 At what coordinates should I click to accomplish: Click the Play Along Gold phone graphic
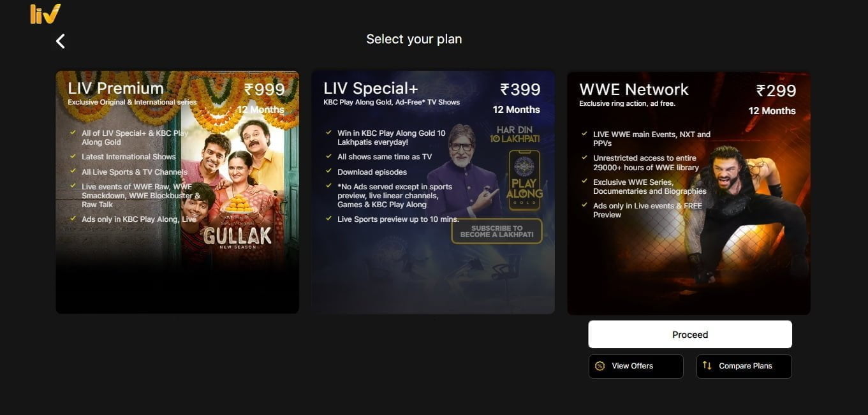pyautogui.click(x=524, y=180)
